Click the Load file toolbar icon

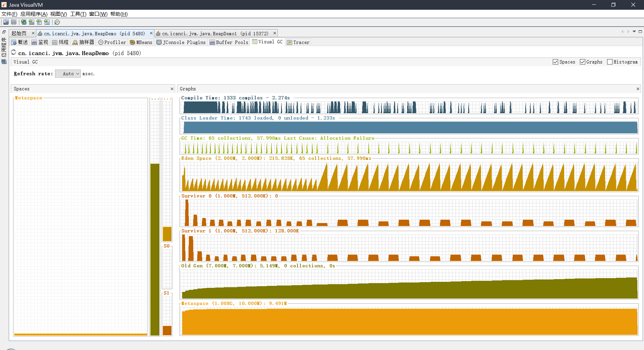pos(6,22)
